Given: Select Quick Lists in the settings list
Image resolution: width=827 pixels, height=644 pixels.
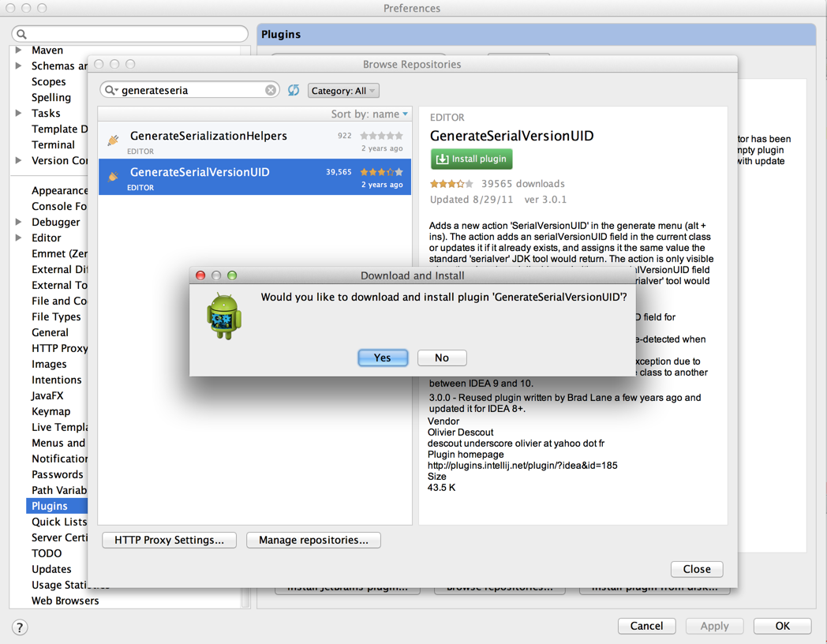Looking at the screenshot, I should (59, 522).
